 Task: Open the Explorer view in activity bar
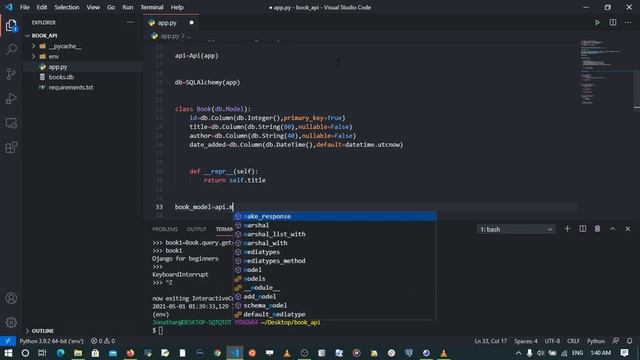[11, 25]
